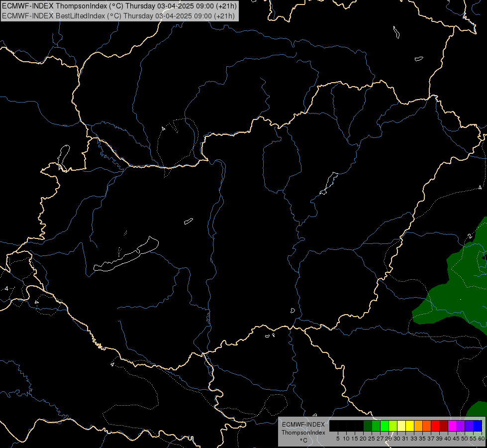
Task: Pick the dark red 39–40 legend swatch
Action: [x=444, y=426]
